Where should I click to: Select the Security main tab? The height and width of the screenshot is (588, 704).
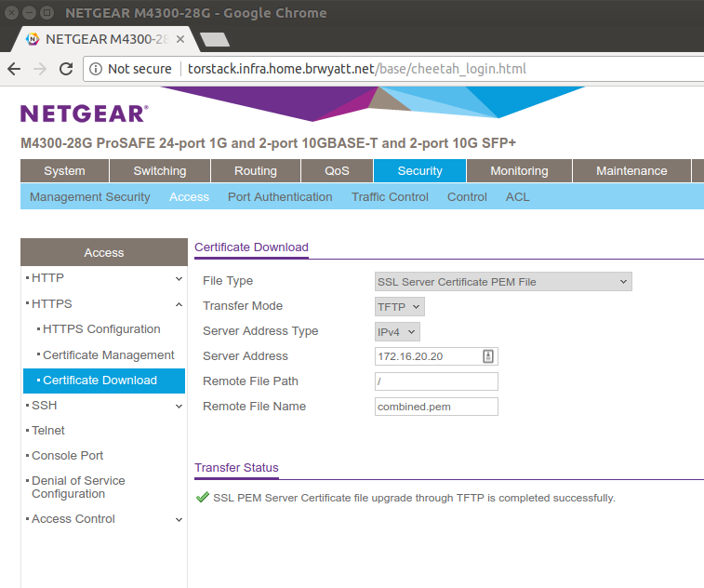(419, 170)
